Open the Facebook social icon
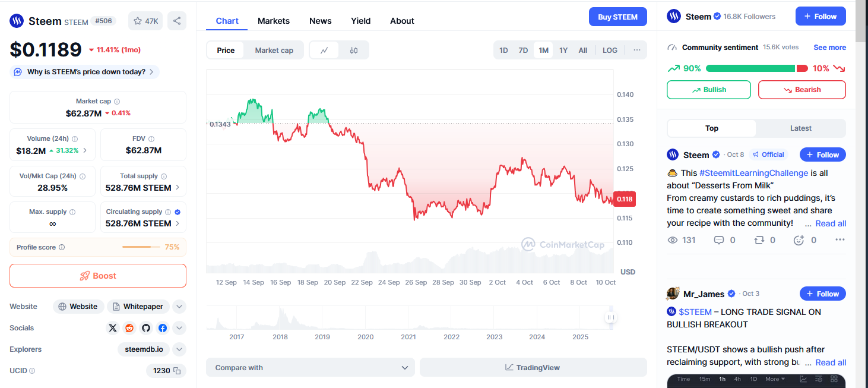The height and width of the screenshot is (388, 868). tap(163, 328)
